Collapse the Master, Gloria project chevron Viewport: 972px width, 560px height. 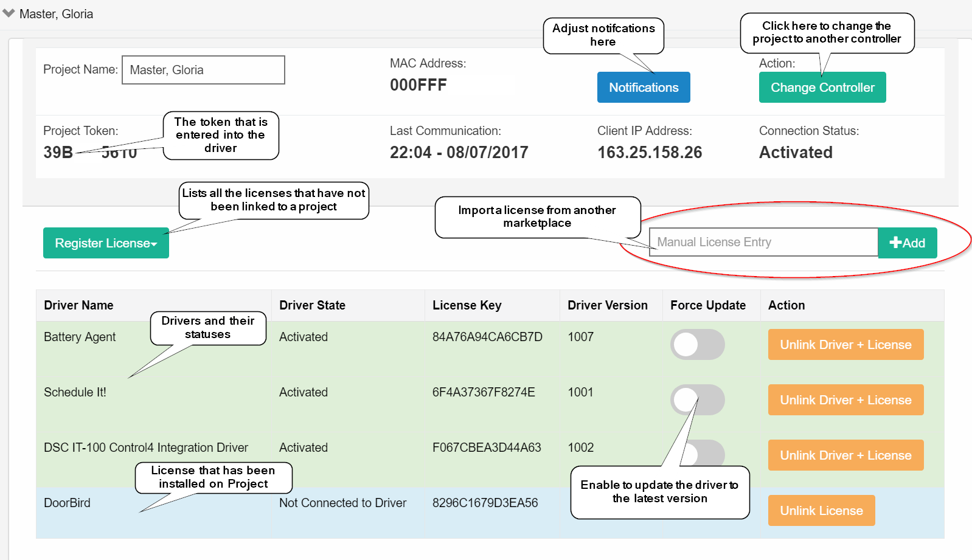click(x=9, y=13)
